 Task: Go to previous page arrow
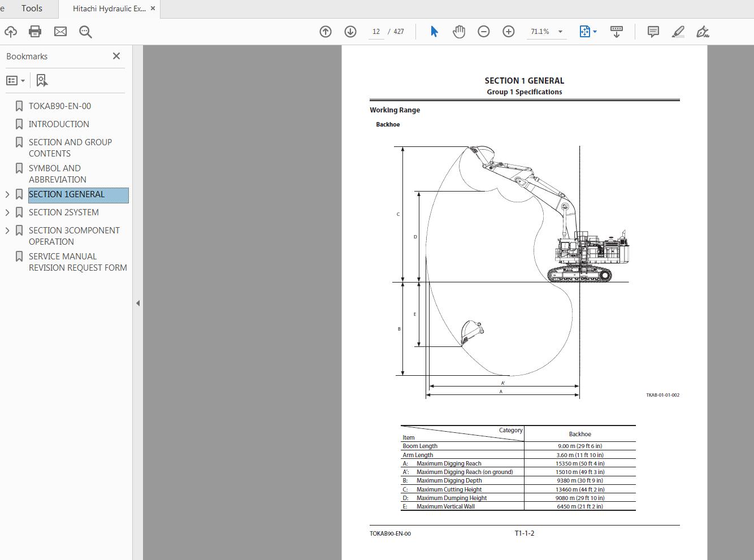(326, 32)
